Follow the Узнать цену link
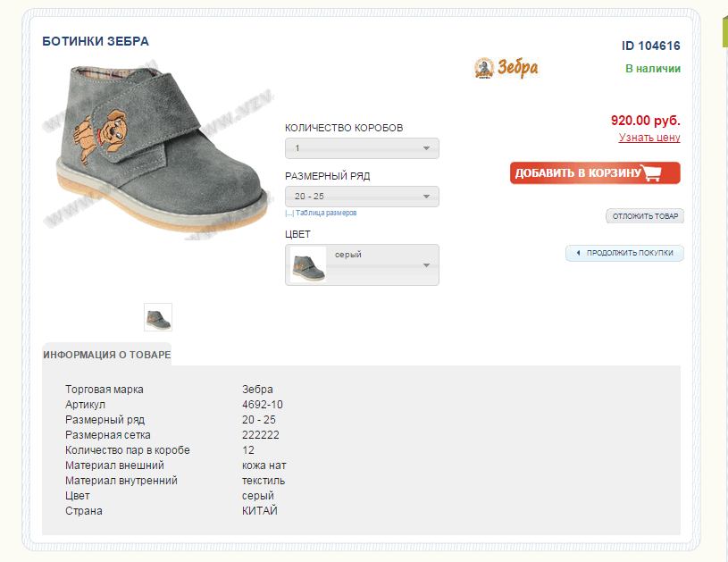Viewport: 728px width, 562px height. (649, 138)
